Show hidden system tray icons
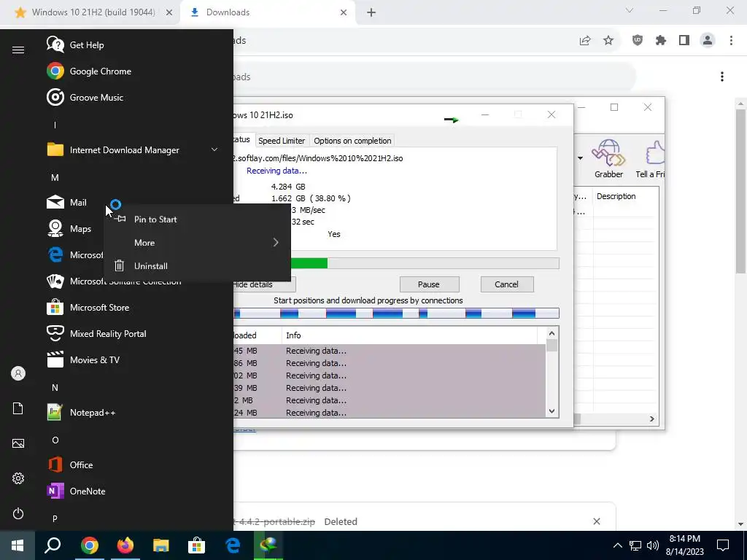Viewport: 747px width, 560px height. coord(617,545)
